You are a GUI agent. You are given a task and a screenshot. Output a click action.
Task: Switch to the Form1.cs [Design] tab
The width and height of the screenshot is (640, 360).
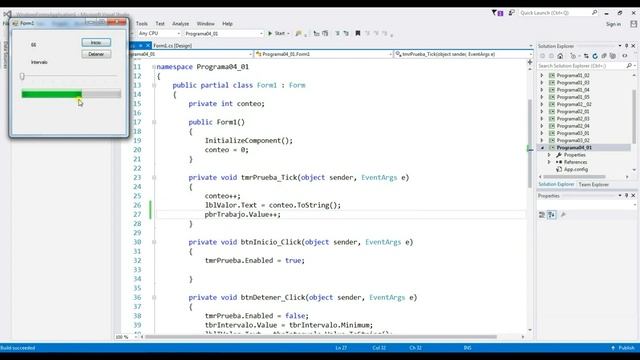[x=172, y=46]
